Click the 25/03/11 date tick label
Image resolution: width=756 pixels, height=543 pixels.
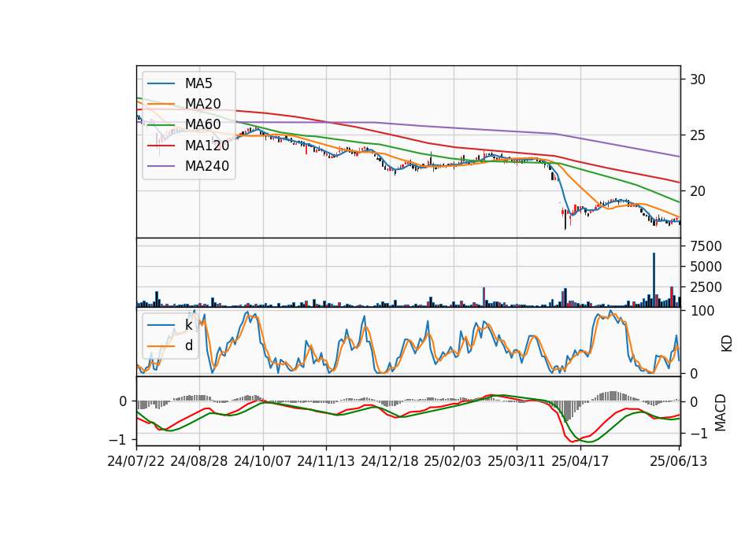[x=517, y=461]
